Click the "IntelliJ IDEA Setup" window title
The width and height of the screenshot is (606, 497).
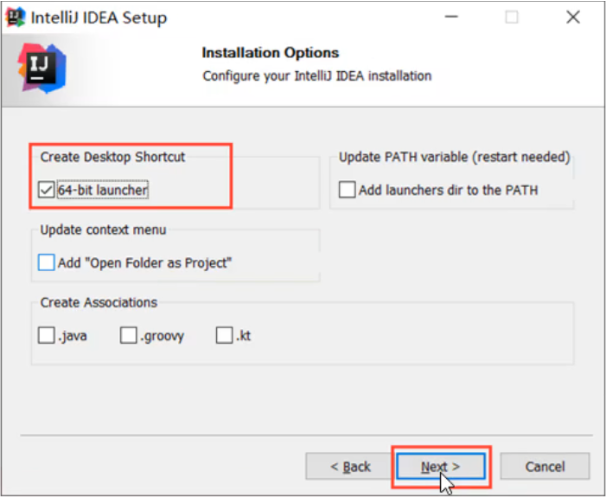[x=99, y=18]
